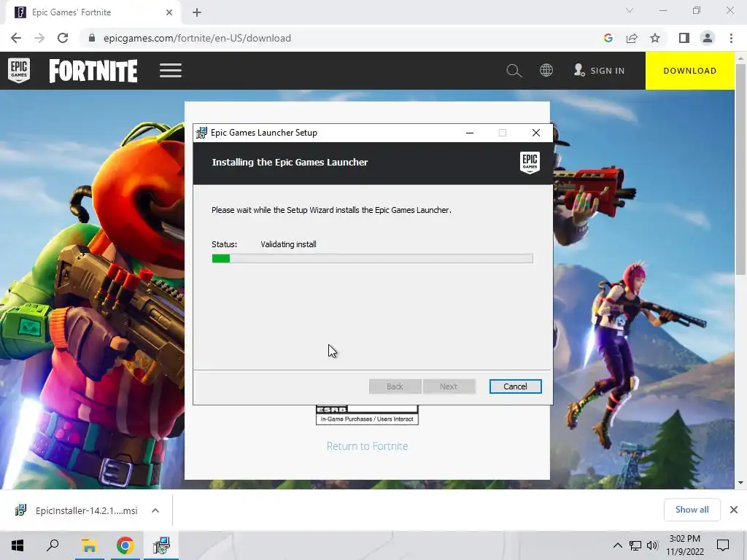This screenshot has width=747, height=560.
Task: Close the Epic Games Launcher Setup window
Action: pyautogui.click(x=536, y=133)
